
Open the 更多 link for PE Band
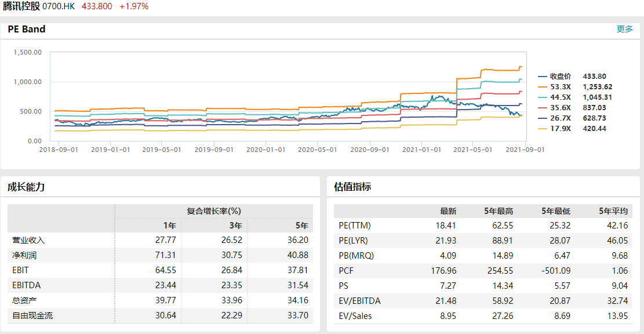click(624, 29)
